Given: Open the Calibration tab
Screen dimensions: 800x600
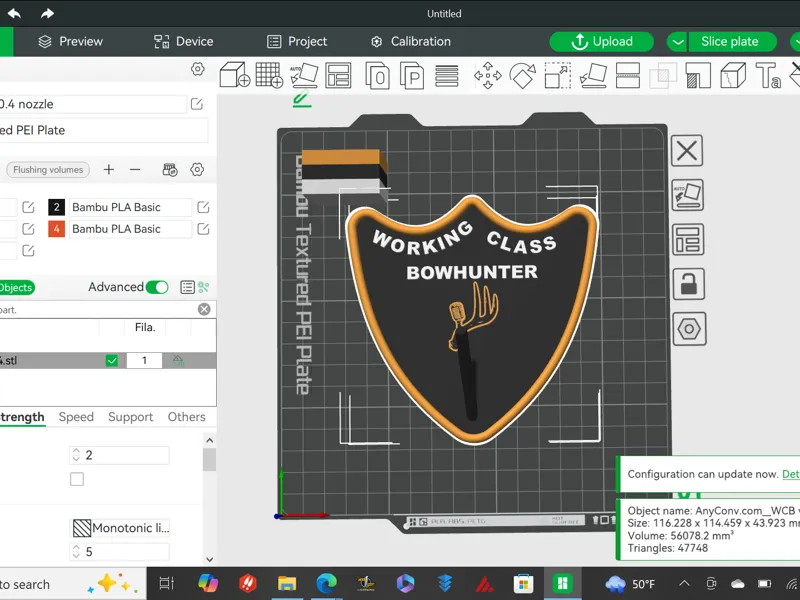Looking at the screenshot, I should pos(411,42).
